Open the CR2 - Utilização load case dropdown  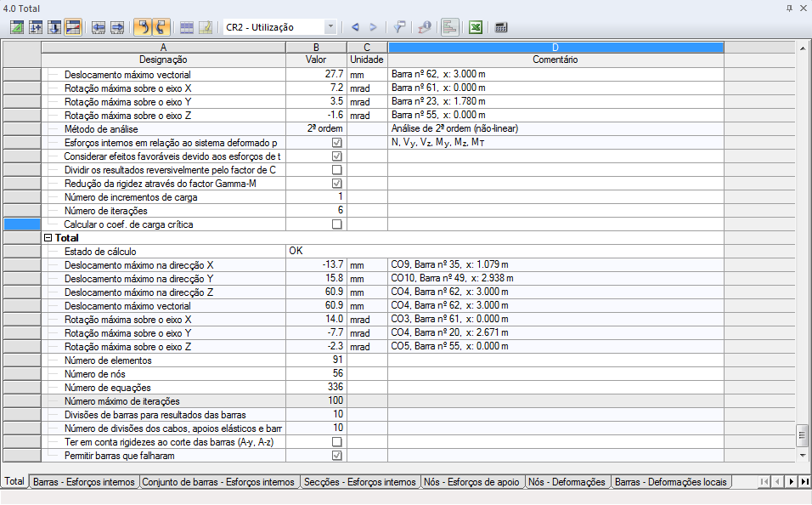point(330,27)
